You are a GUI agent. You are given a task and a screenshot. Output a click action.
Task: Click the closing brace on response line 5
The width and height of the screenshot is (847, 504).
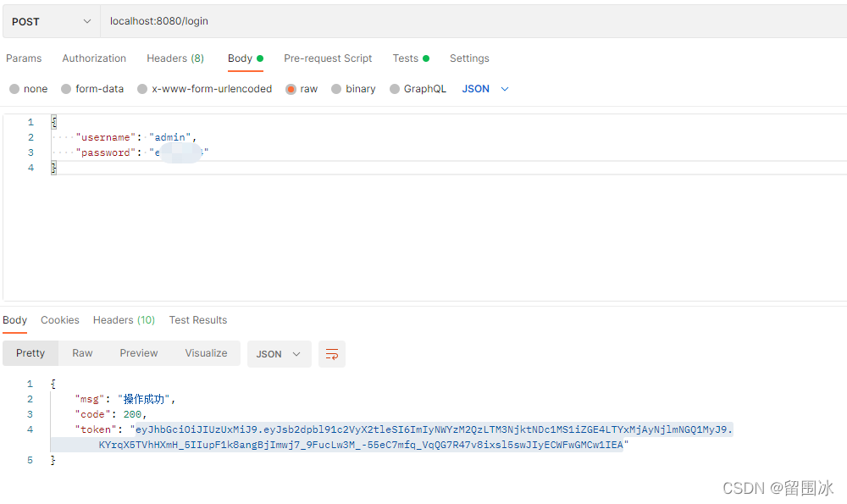pyautogui.click(x=53, y=460)
